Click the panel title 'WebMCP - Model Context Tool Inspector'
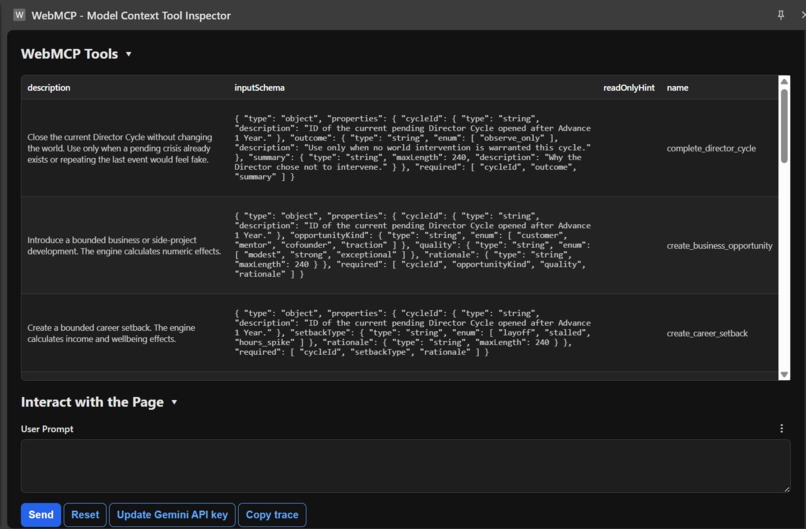The width and height of the screenshot is (806, 529). click(131, 15)
